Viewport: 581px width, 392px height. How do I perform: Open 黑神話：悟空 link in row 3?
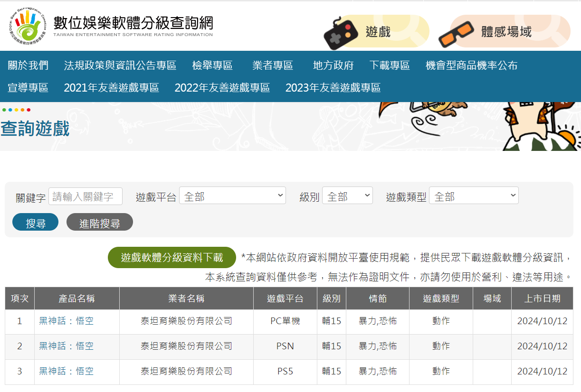point(67,372)
